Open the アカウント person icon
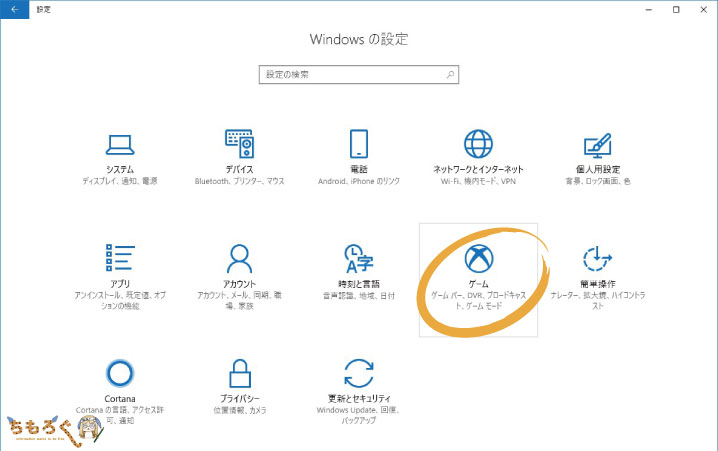 (x=239, y=258)
